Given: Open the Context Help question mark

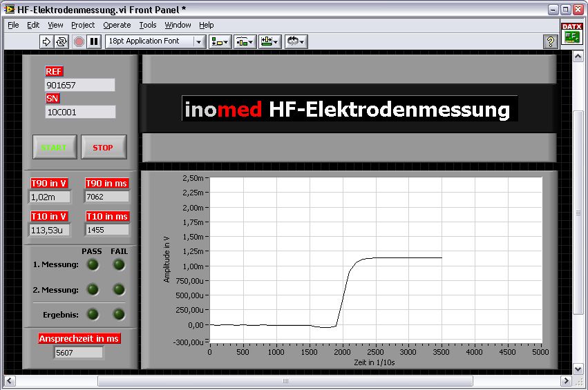Looking at the screenshot, I should (550, 41).
